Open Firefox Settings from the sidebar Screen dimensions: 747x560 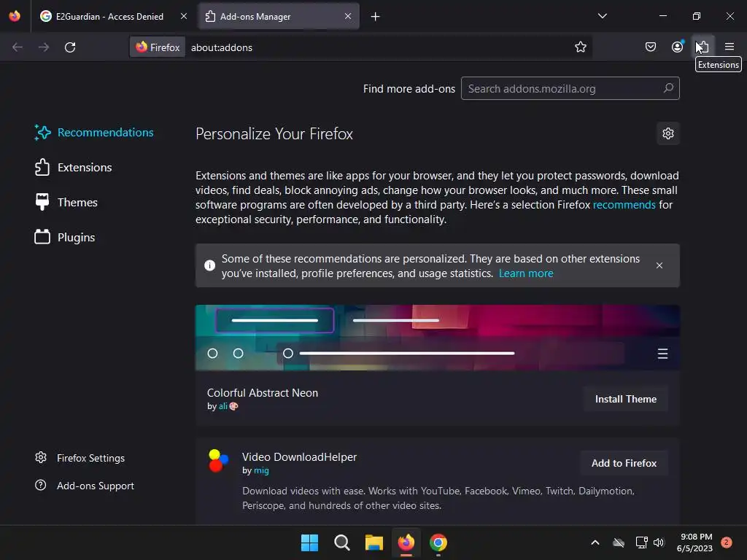80,458
